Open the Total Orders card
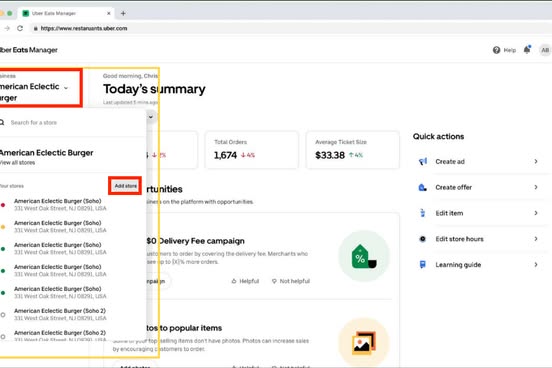Image resolution: width=552 pixels, height=368 pixels. coord(252,150)
